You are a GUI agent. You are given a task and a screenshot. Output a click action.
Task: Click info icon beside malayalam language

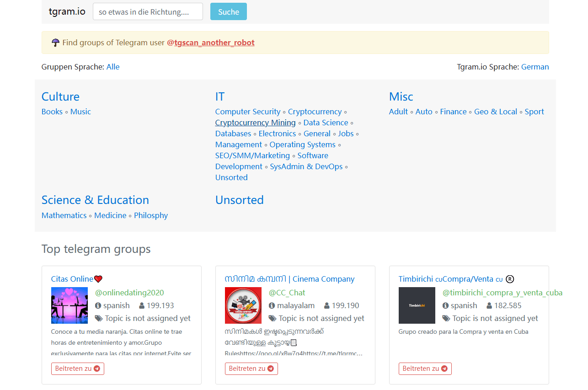coord(272,305)
